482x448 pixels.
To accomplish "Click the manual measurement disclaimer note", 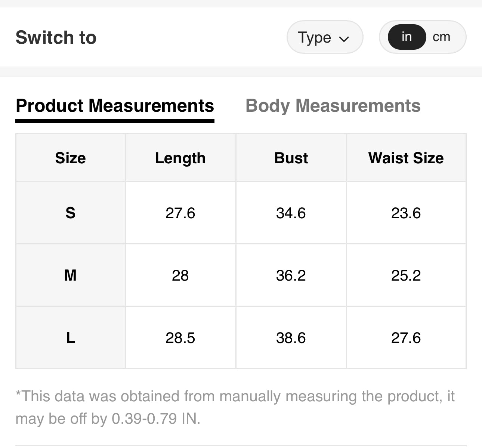I will tap(235, 407).
